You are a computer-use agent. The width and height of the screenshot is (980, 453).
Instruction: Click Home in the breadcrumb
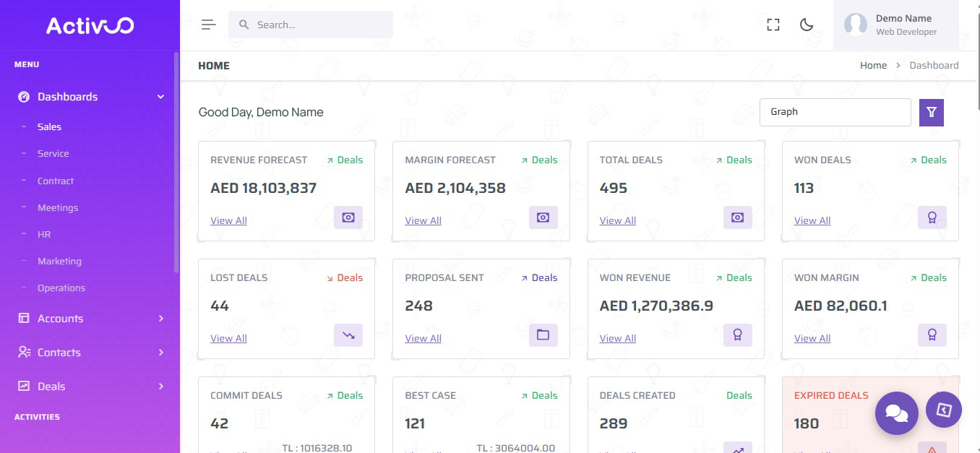(873, 65)
